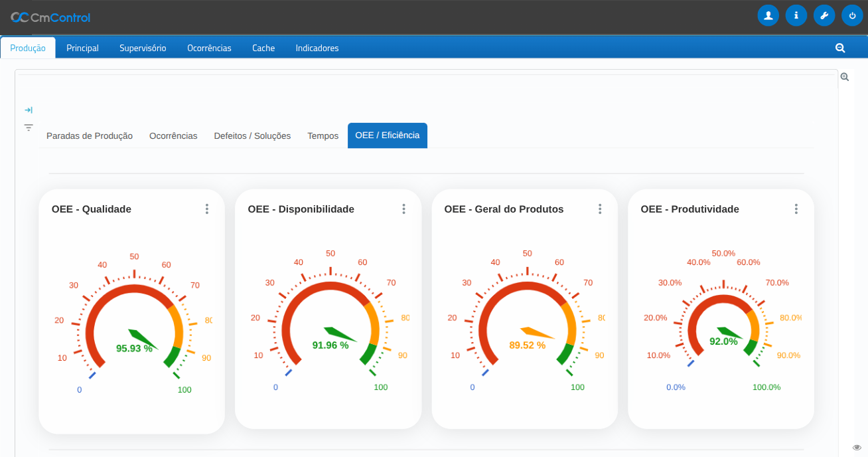Click the collapse sidebar arrow icon
868x457 pixels.
(29, 110)
